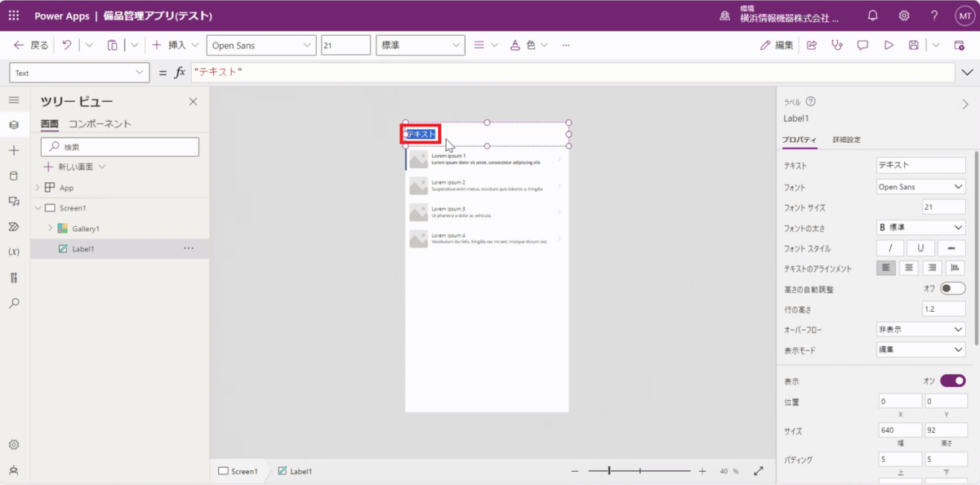Screen dimensions: 980x485
Task: Click the 戻る (Back) button
Action: [x=29, y=45]
